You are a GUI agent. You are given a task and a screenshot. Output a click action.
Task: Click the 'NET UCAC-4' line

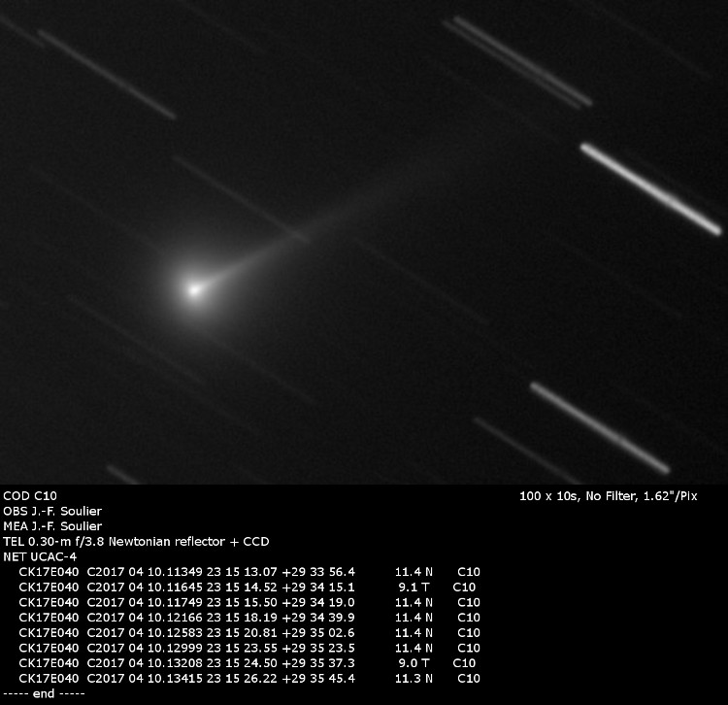coord(38,556)
